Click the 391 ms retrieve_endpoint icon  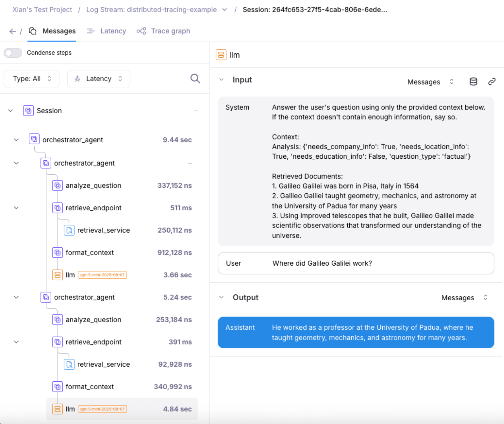(57, 342)
